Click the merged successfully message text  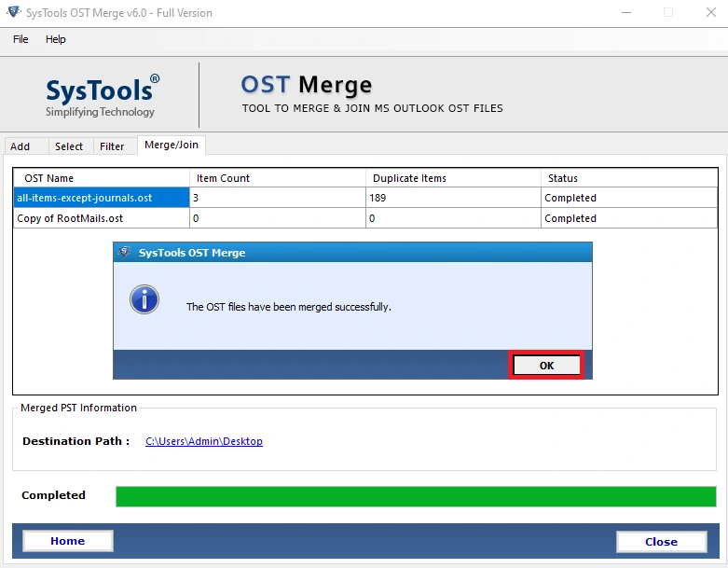[x=288, y=307]
